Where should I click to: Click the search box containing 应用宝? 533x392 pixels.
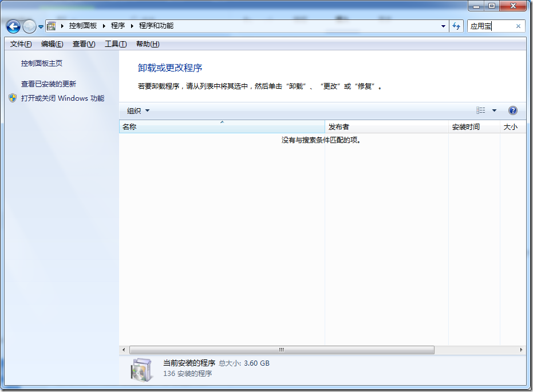(491, 26)
